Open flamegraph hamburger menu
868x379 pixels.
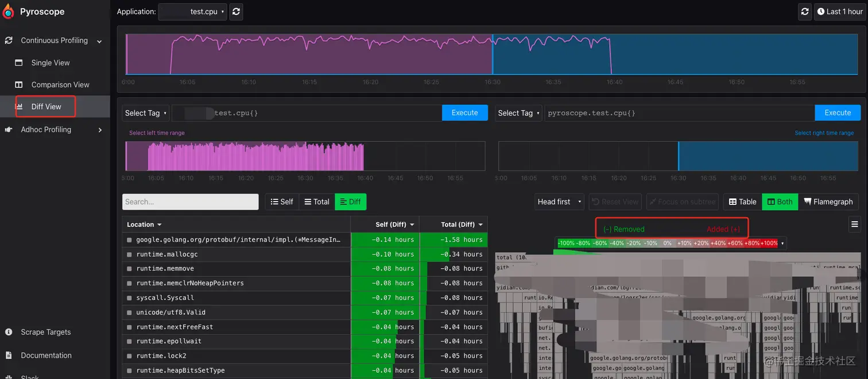(854, 224)
